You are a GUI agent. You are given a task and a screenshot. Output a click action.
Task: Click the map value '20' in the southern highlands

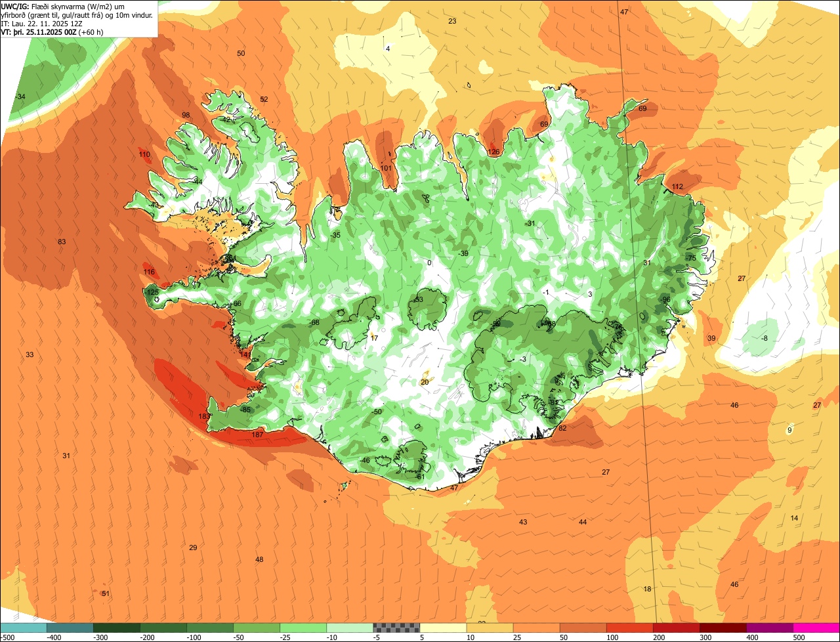click(425, 383)
